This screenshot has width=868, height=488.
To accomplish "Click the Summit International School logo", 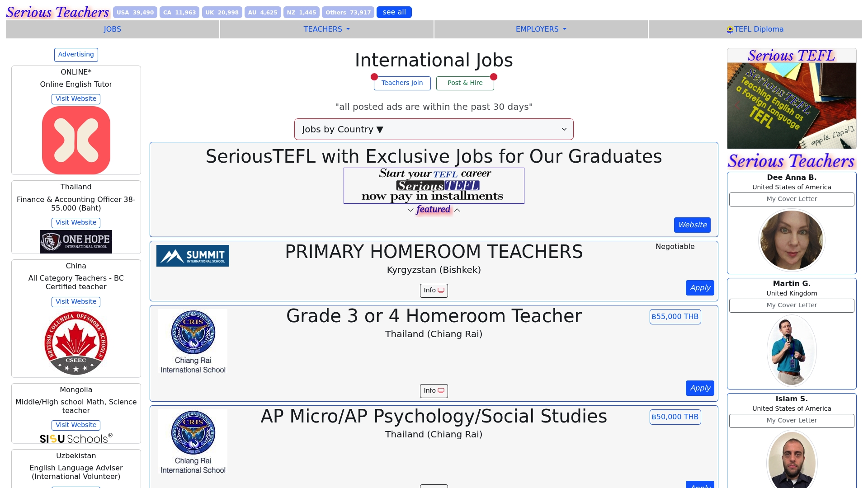I will pyautogui.click(x=193, y=256).
